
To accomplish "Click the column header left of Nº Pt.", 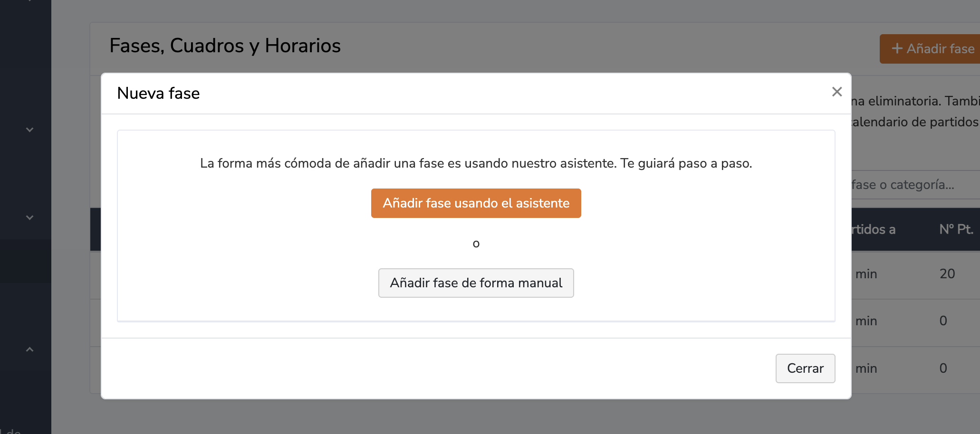I will pos(874,229).
